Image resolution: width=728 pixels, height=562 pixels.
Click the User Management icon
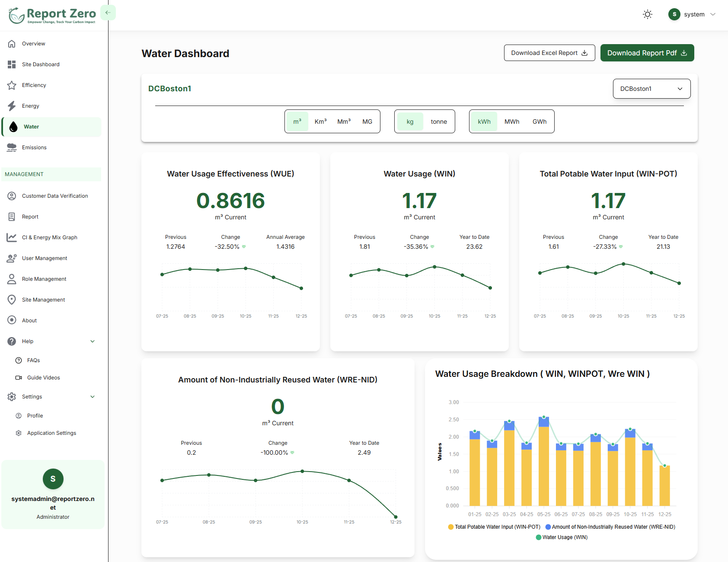pos(12,258)
